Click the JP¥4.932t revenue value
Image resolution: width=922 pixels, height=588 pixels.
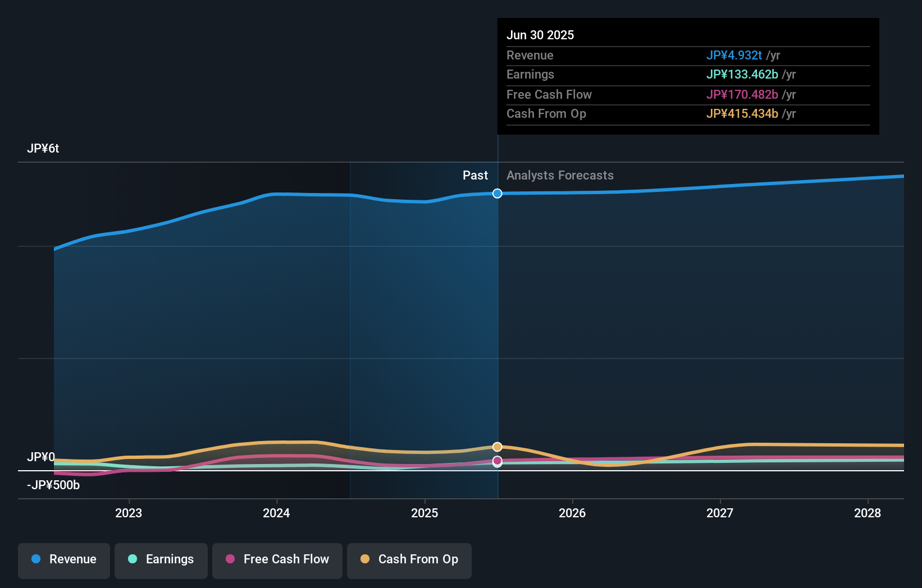[734, 55]
